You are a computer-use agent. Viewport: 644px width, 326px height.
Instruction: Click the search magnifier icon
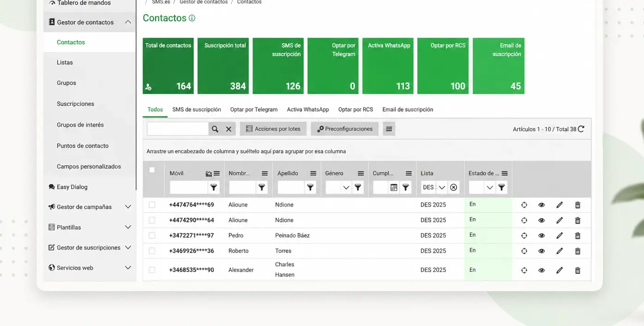pos(215,129)
